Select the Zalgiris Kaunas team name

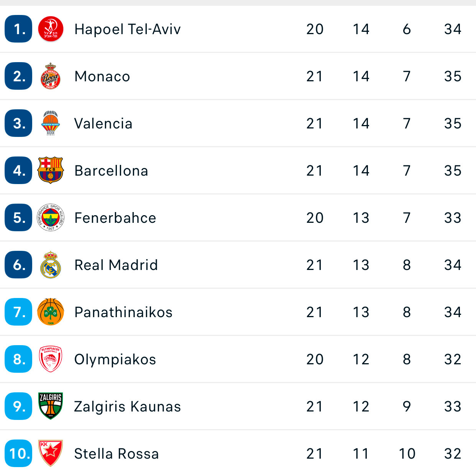(x=127, y=407)
